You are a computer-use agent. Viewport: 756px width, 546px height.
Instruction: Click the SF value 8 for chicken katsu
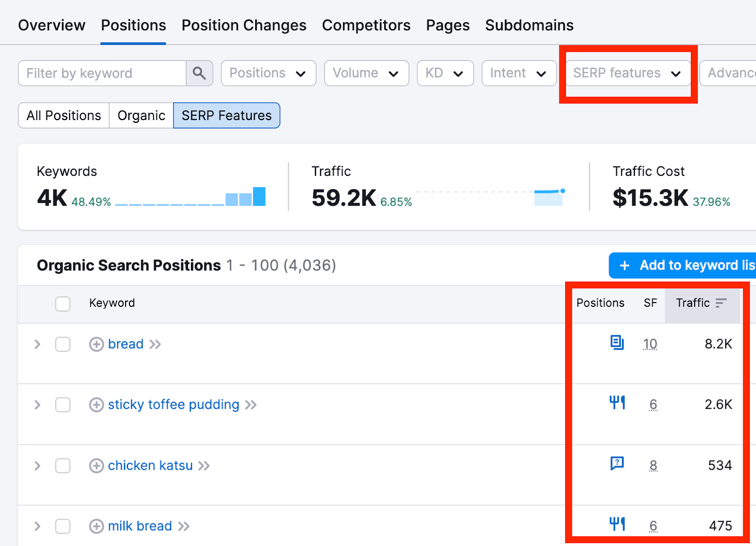[653, 466]
